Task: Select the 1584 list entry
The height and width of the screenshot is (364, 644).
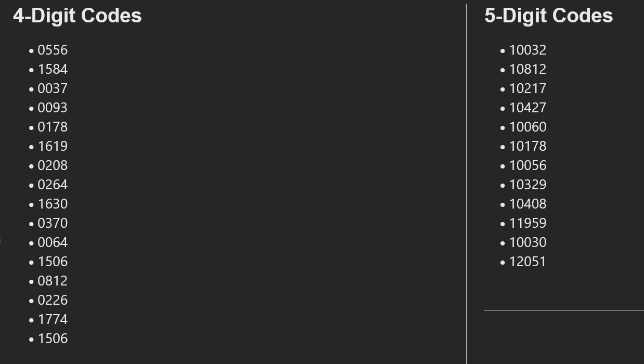Action: [x=53, y=69]
